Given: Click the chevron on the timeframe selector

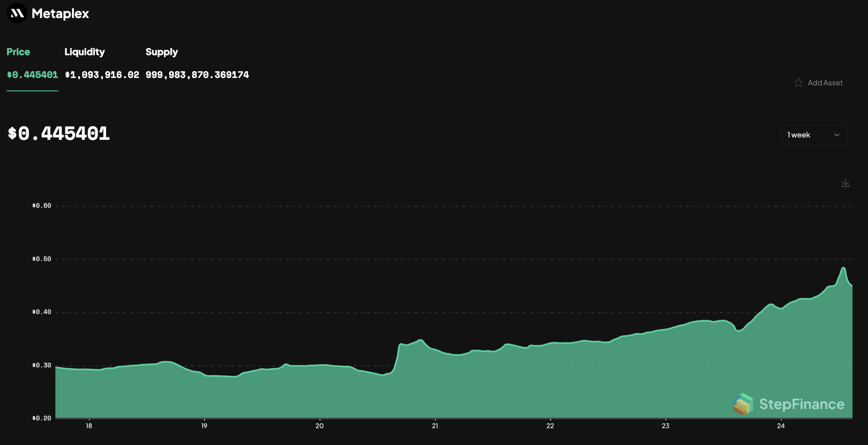Looking at the screenshot, I should pyautogui.click(x=837, y=135).
